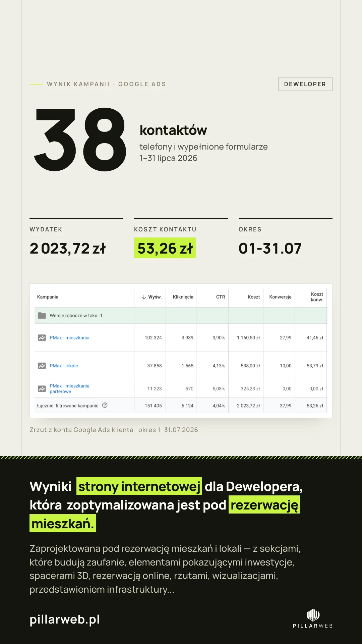Click the WYNIK KAMPANII · GOOGLE ADS label
This screenshot has width=362, height=644.
point(107,84)
